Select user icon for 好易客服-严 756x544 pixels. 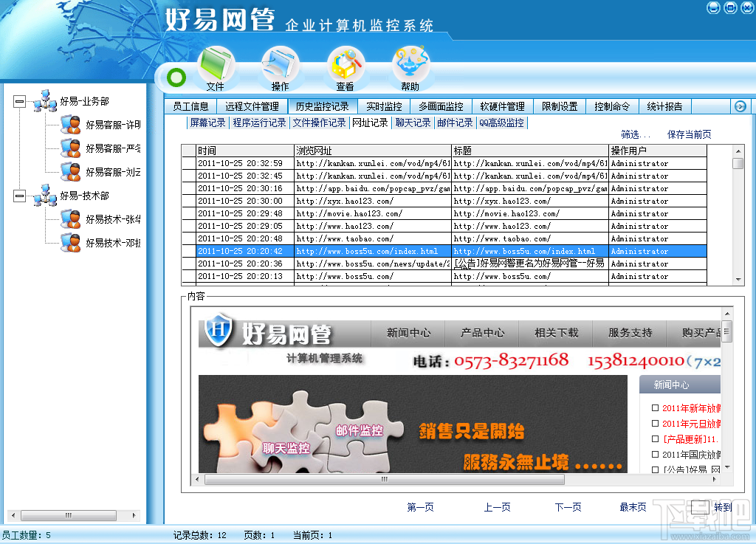(x=70, y=148)
